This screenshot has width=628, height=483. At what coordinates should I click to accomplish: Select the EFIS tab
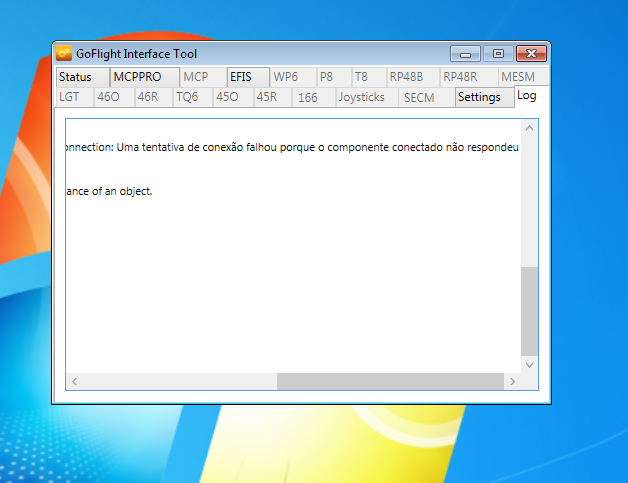click(241, 77)
